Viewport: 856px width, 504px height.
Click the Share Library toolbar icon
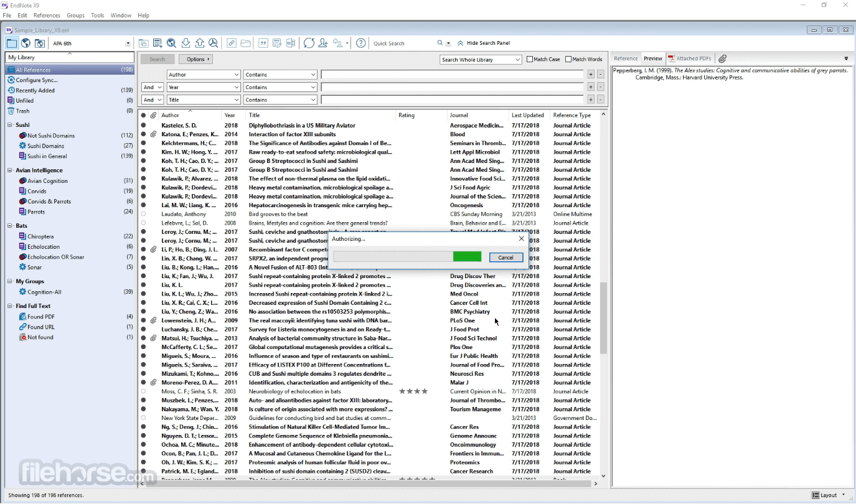[323, 43]
